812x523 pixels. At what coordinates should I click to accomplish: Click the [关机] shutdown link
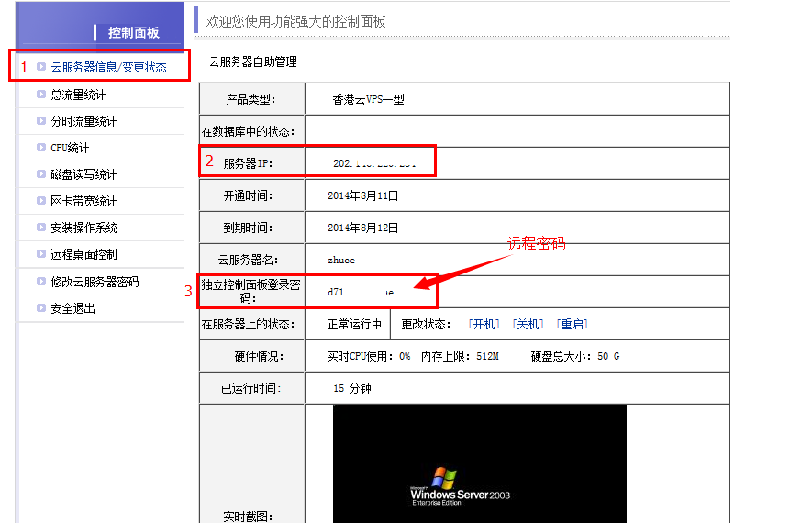[528, 324]
